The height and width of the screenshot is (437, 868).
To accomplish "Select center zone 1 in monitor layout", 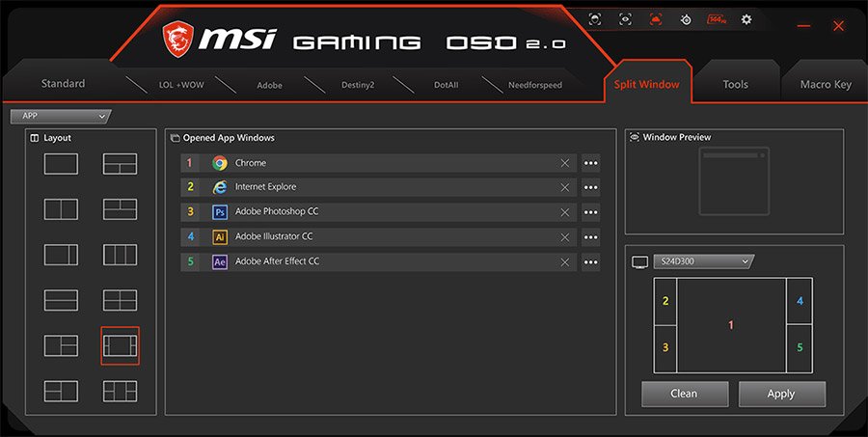I will point(731,325).
